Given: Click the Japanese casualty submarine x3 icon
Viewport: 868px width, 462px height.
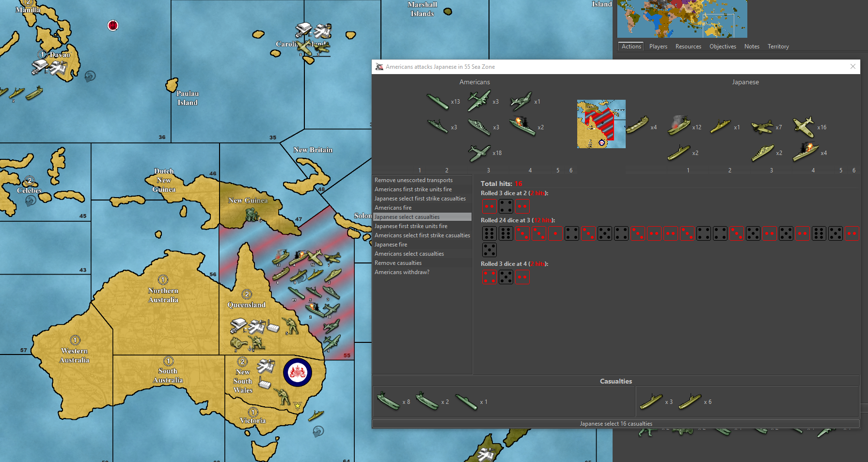Looking at the screenshot, I should click(651, 401).
